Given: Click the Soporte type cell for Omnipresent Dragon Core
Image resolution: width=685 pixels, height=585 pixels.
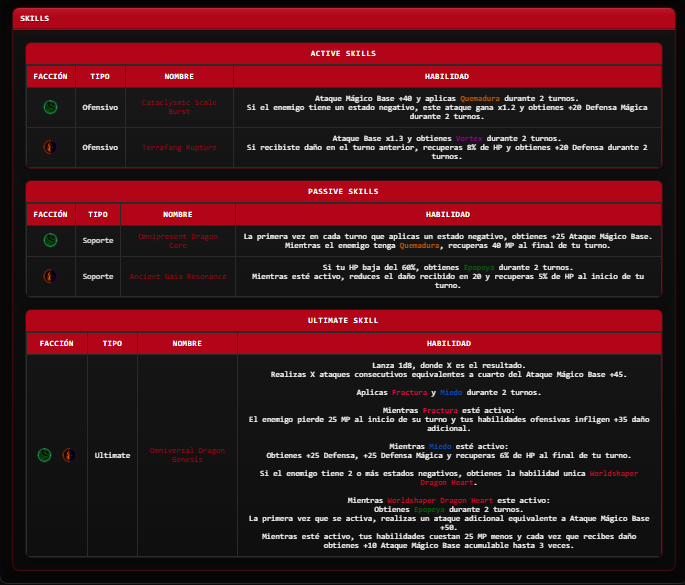Looking at the screenshot, I should pyautogui.click(x=98, y=241).
